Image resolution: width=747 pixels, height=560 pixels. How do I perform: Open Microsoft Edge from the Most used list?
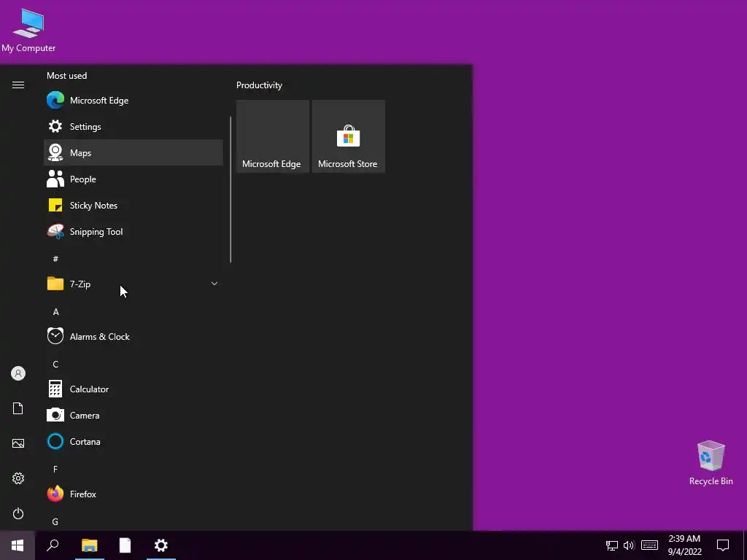point(133,101)
